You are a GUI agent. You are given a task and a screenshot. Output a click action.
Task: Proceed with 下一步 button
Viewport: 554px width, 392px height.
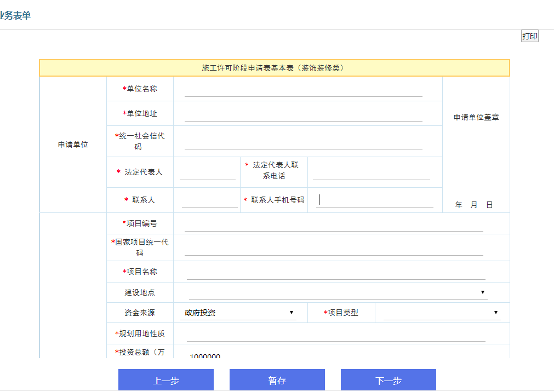tap(389, 380)
